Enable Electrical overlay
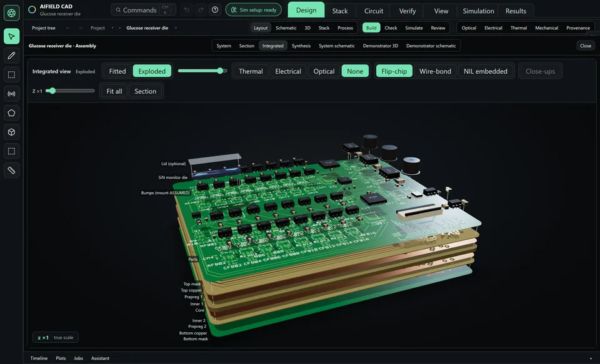 click(x=287, y=71)
